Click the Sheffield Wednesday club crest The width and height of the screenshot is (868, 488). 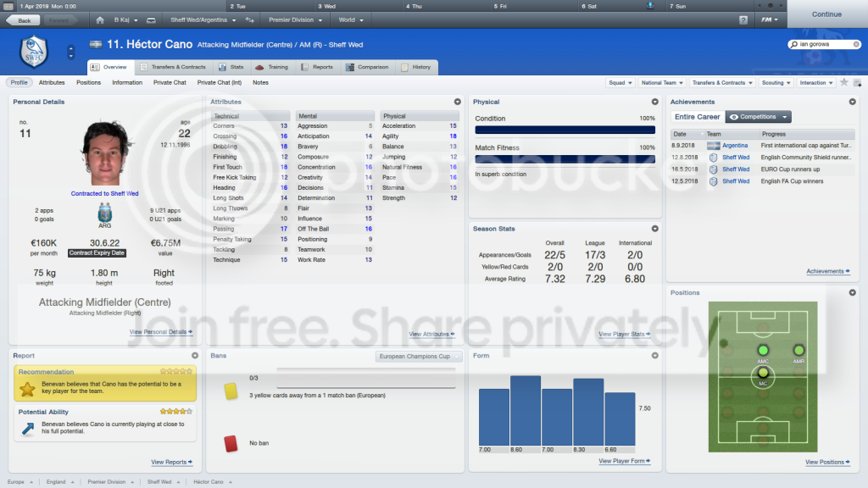(34, 52)
